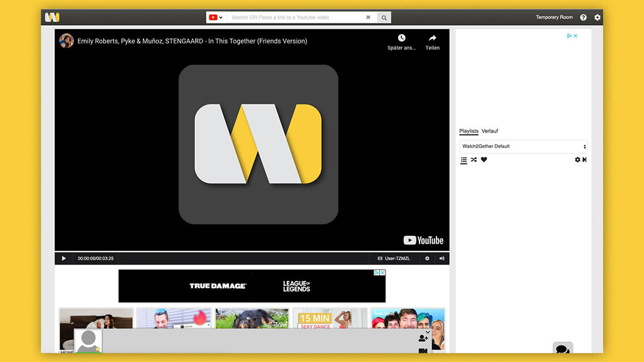Open the chat bubble icon
The image size is (644, 362).
point(563,348)
